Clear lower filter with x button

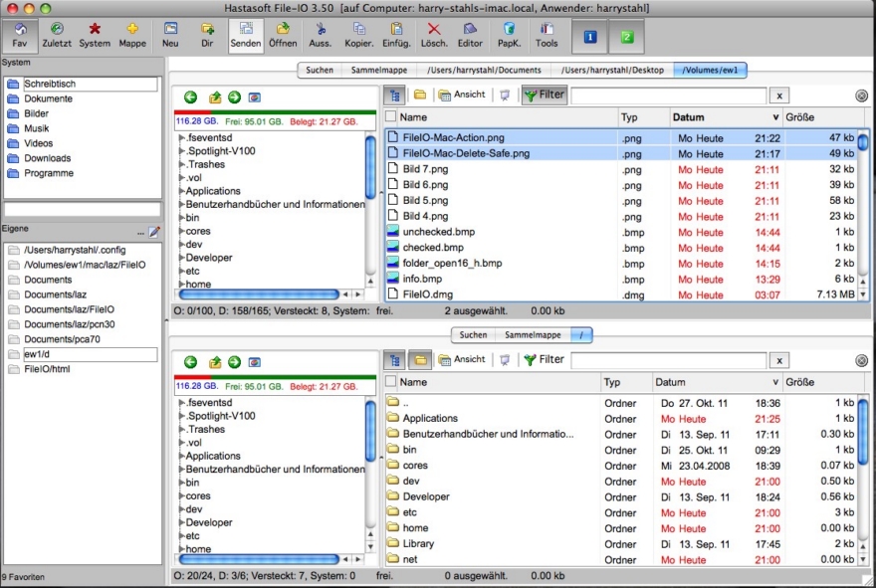pyautogui.click(x=779, y=360)
